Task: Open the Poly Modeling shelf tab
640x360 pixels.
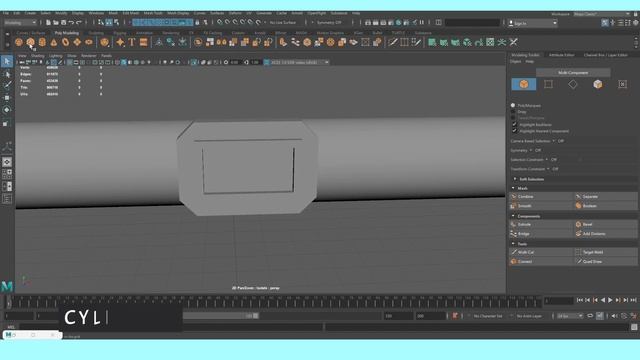Action: coord(67,33)
